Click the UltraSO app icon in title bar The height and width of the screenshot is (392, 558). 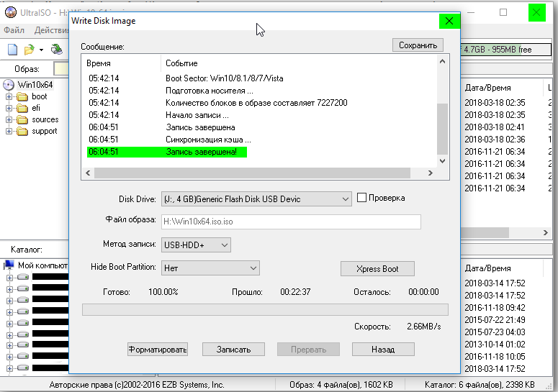click(x=9, y=12)
